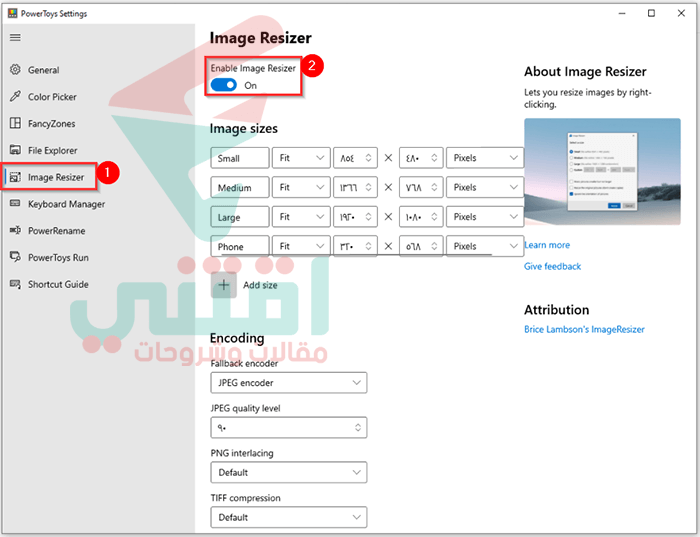The height and width of the screenshot is (537, 700).
Task: Click the Keyboard Manager keyboard icon
Action: (15, 204)
